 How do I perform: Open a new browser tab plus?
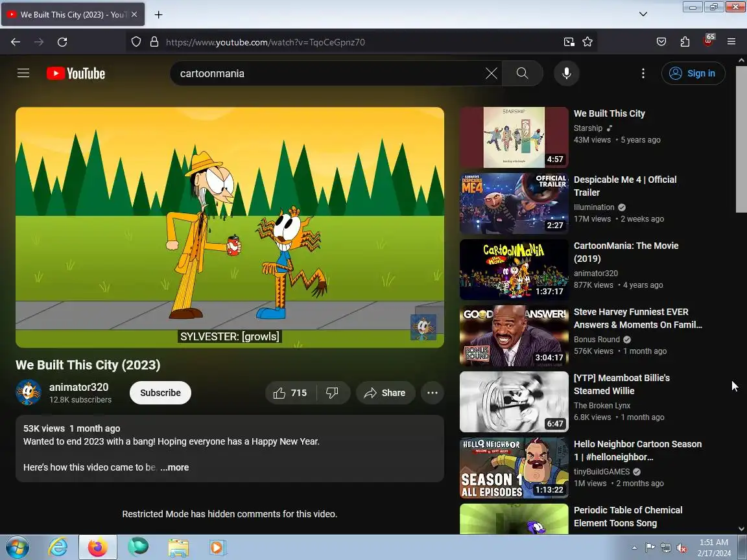[159, 15]
